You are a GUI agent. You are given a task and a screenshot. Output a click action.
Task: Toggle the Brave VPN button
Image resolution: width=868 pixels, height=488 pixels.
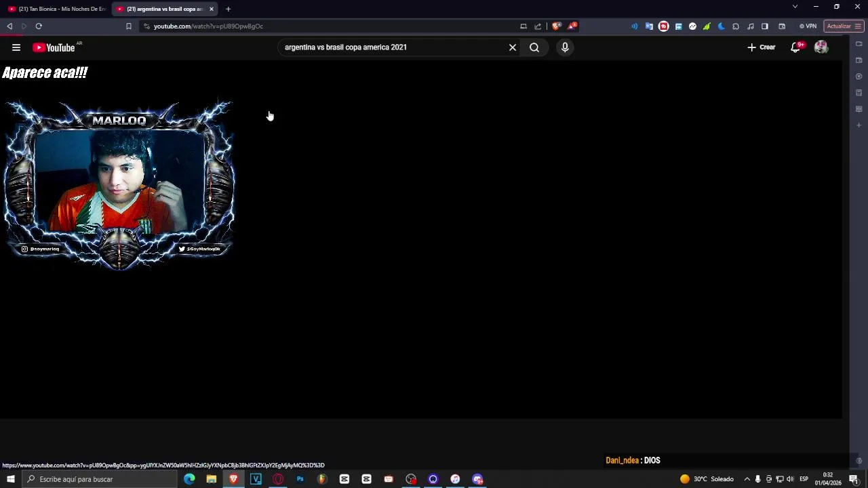tap(808, 26)
